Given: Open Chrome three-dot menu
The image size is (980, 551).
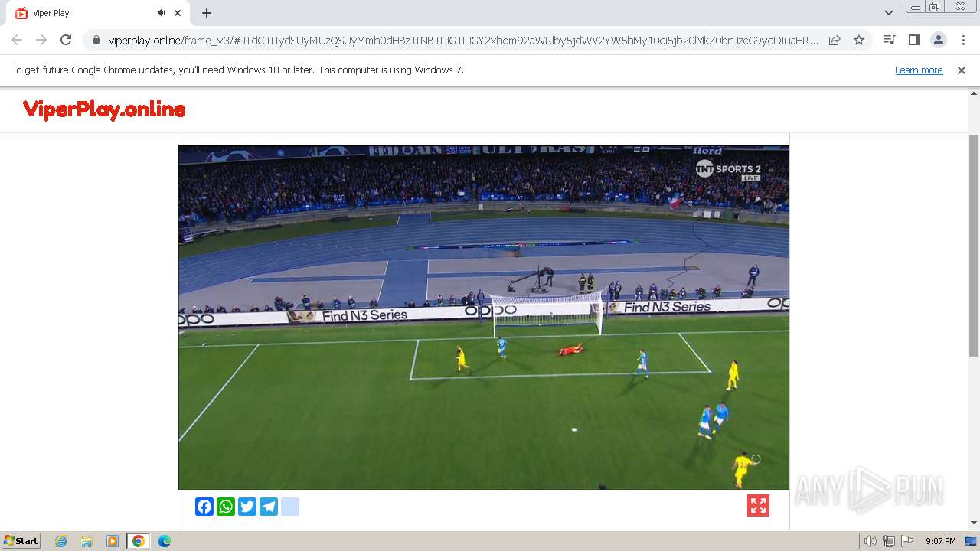Looking at the screenshot, I should (963, 40).
